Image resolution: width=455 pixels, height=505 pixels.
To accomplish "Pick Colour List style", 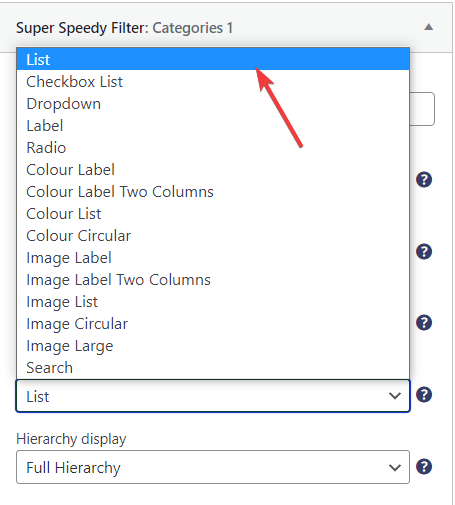I will coord(213,214).
